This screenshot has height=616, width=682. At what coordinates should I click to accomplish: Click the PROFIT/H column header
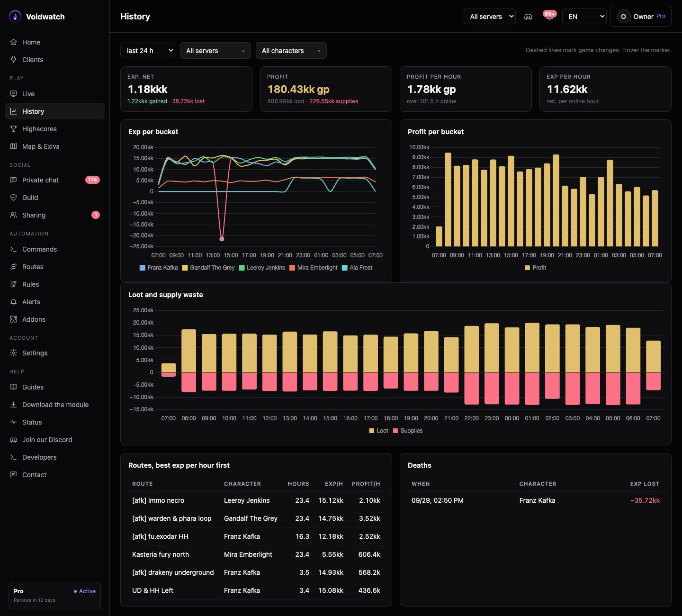point(366,484)
